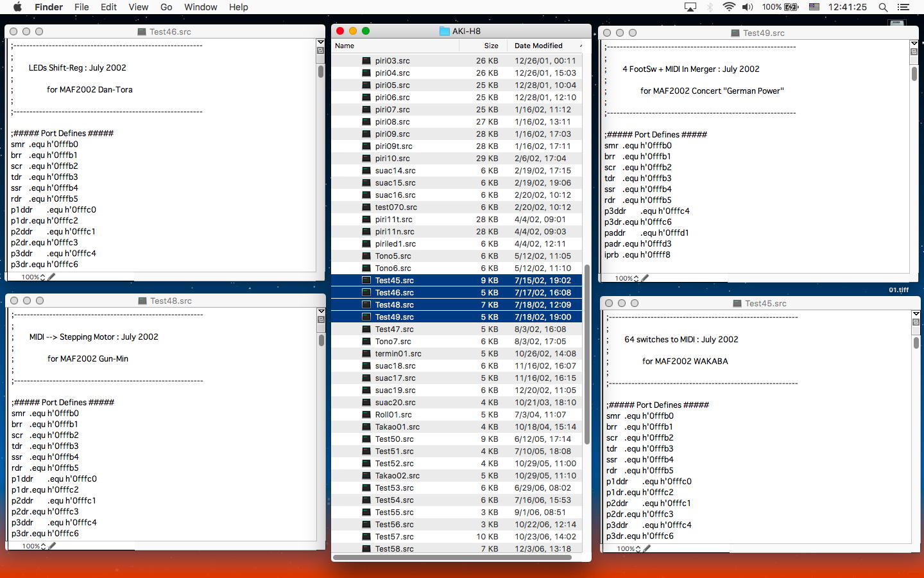Click the volume icon in menu bar

point(748,7)
